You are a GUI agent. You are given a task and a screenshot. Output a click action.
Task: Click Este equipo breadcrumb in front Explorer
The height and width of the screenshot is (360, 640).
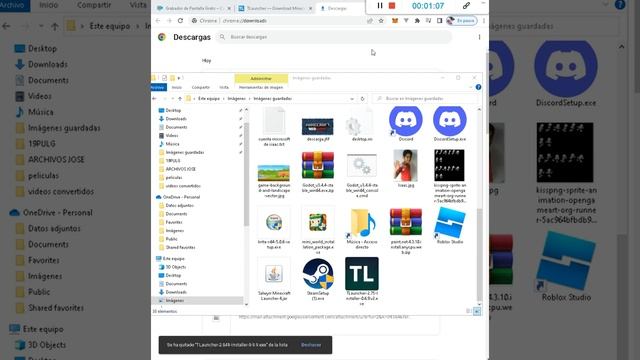click(209, 99)
